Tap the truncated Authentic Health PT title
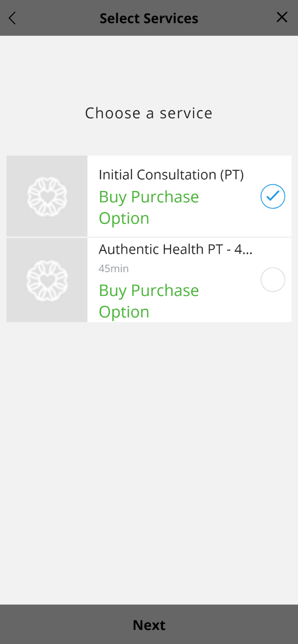This screenshot has height=644, width=298. pos(176,249)
